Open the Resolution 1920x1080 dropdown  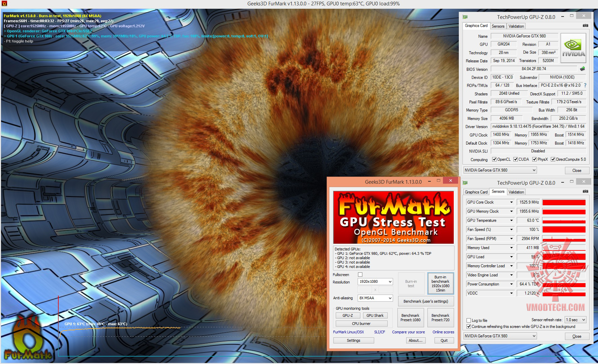[x=375, y=281]
